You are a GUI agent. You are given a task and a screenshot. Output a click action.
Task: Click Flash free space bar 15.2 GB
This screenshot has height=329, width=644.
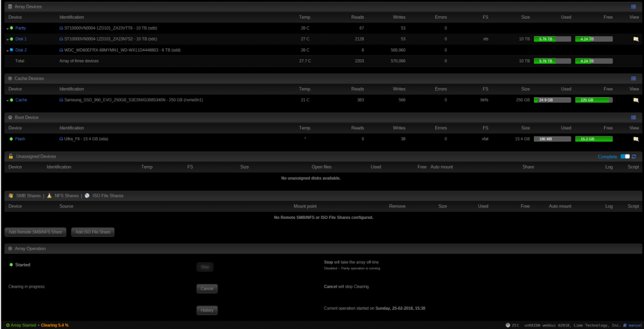pyautogui.click(x=594, y=139)
